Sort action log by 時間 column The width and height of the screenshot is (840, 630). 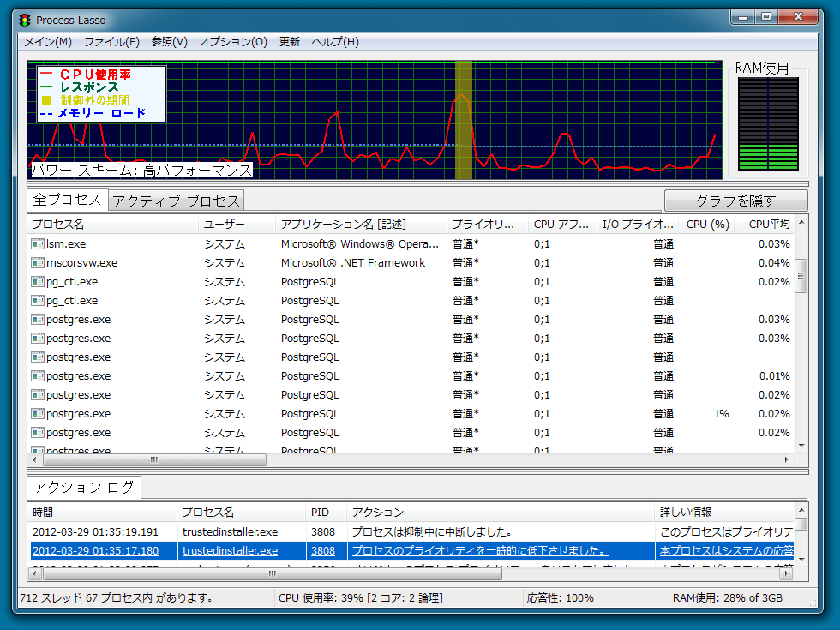[x=102, y=513]
